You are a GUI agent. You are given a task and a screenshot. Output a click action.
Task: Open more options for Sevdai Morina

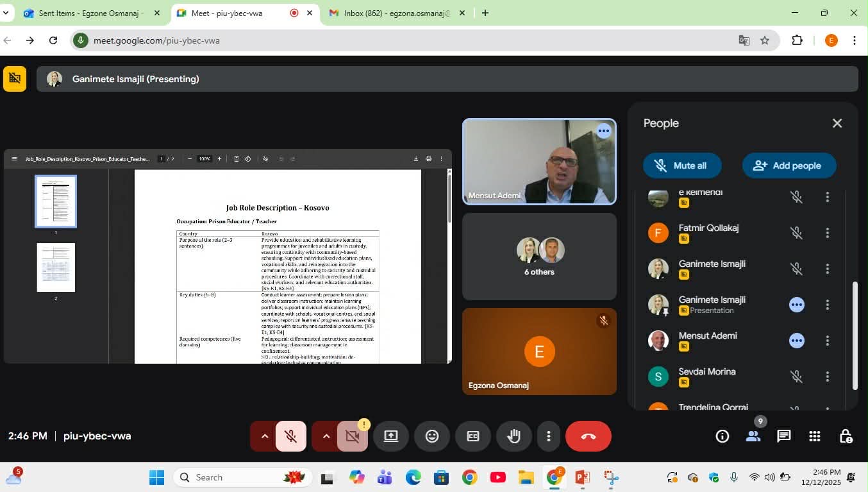pos(827,377)
